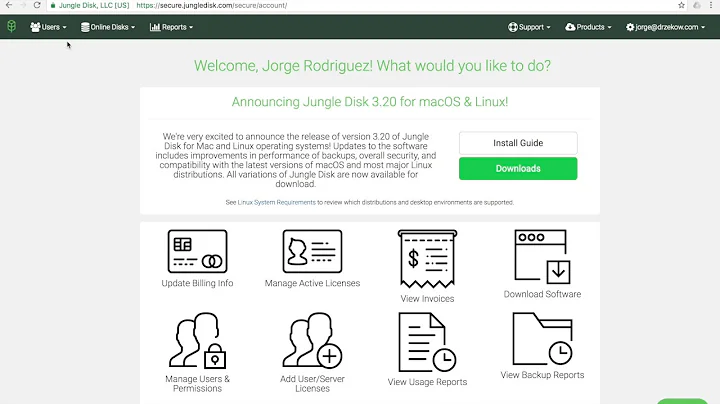This screenshot has height=404, width=720.
Task: Click the Welcome, Jorge Rodriguez heading
Action: tap(372, 66)
